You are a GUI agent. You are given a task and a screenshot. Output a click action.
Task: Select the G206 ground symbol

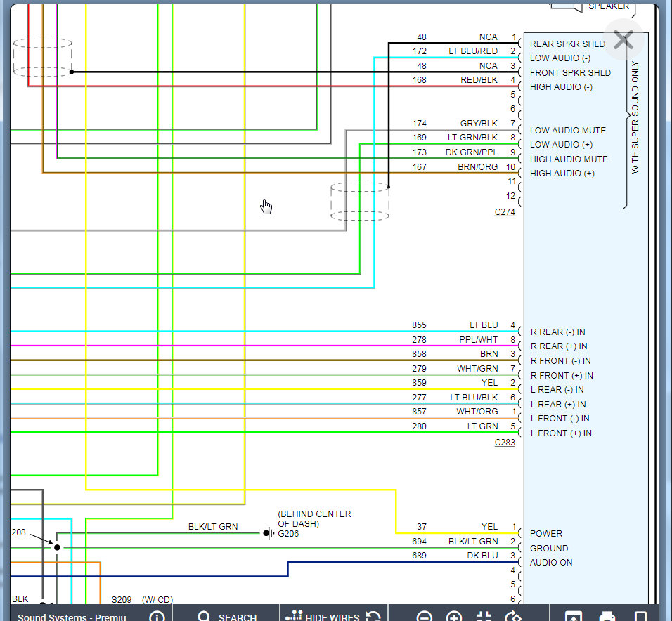click(x=268, y=533)
